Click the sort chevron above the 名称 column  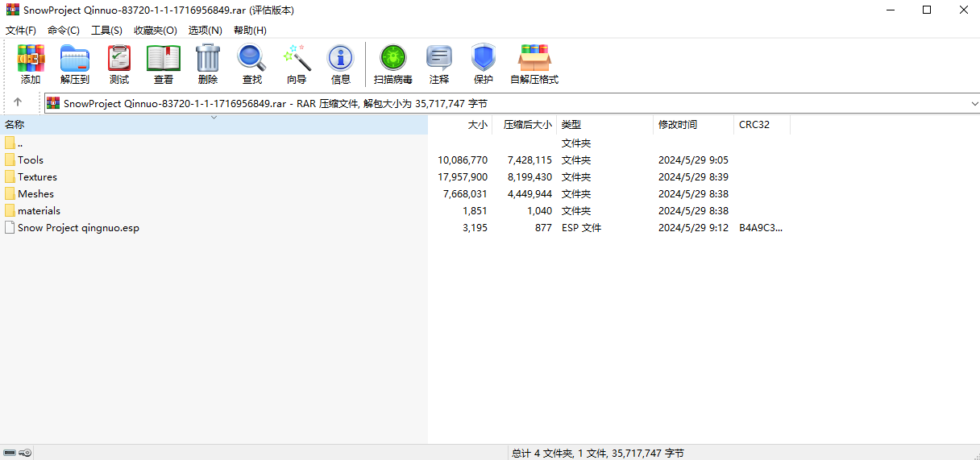pyautogui.click(x=214, y=118)
